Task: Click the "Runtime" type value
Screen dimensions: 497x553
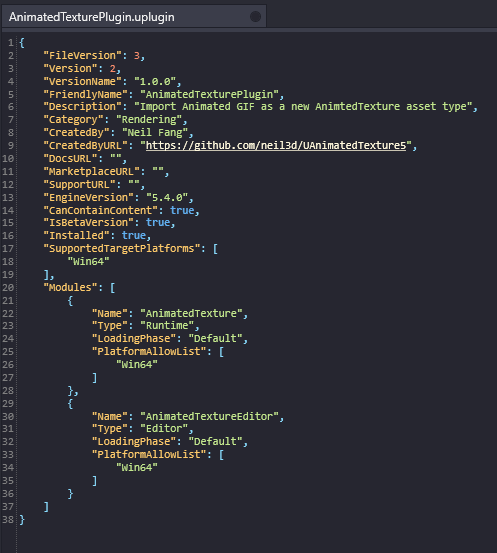Action: click(167, 326)
